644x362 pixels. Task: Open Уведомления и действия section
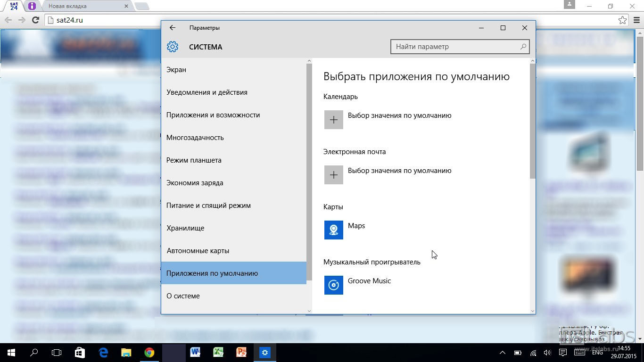[x=234, y=92]
